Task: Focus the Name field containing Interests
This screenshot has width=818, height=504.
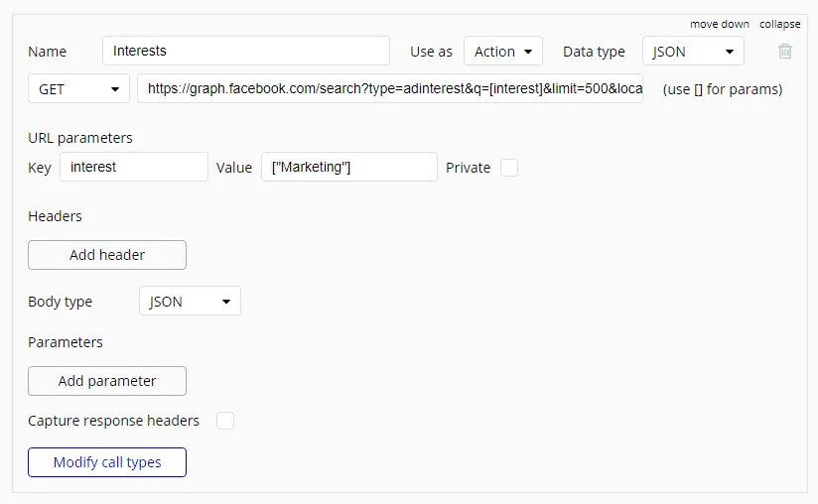Action: click(245, 51)
